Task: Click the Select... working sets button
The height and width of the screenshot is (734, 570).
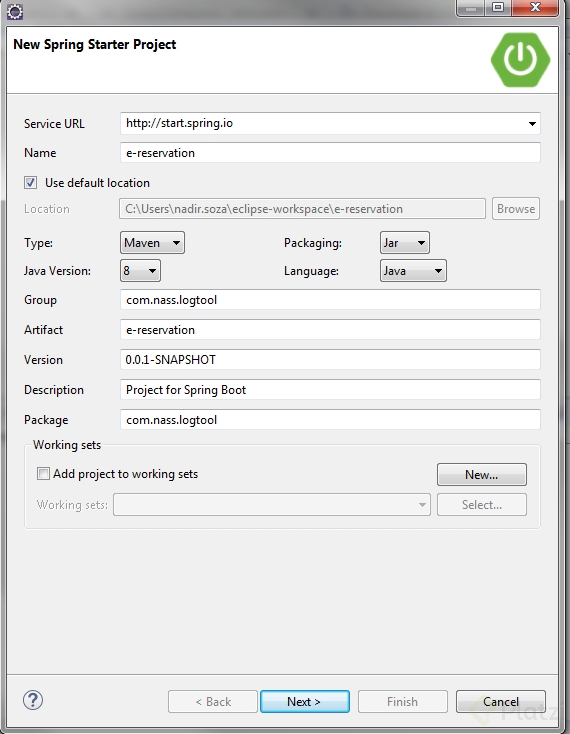Action: point(482,505)
